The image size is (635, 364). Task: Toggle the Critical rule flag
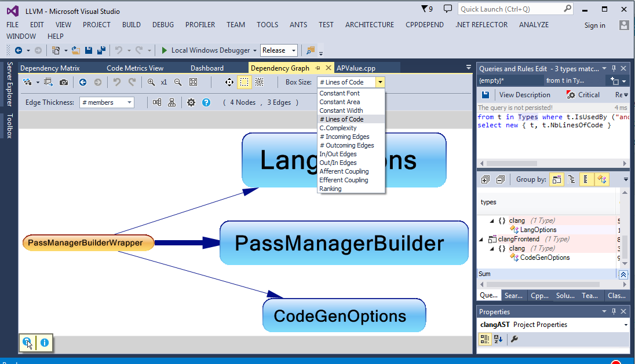[583, 95]
